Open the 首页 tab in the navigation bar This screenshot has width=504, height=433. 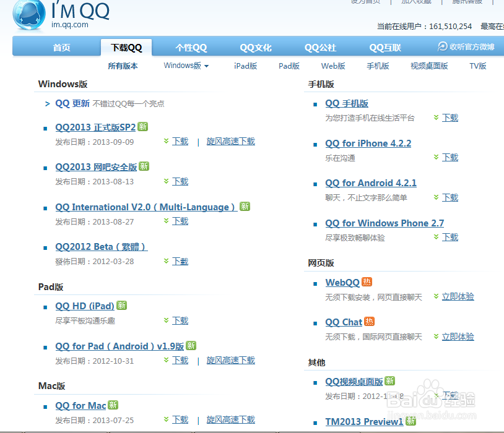pyautogui.click(x=61, y=48)
